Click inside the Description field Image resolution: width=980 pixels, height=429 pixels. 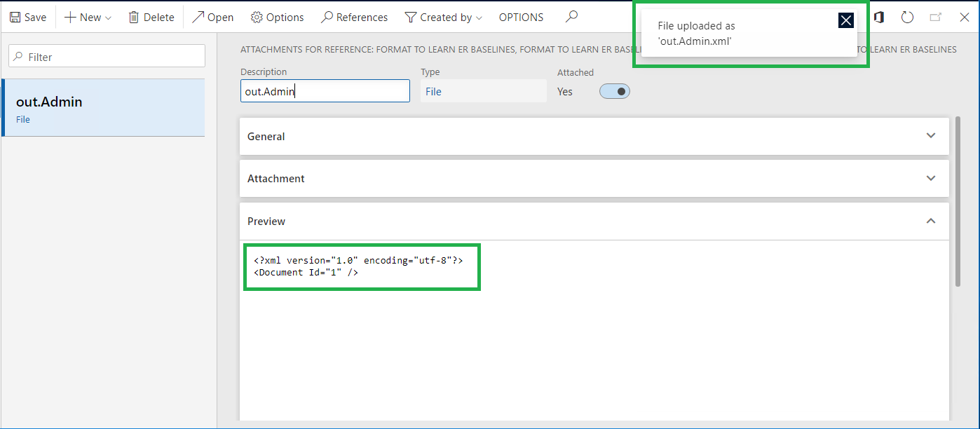click(x=325, y=90)
